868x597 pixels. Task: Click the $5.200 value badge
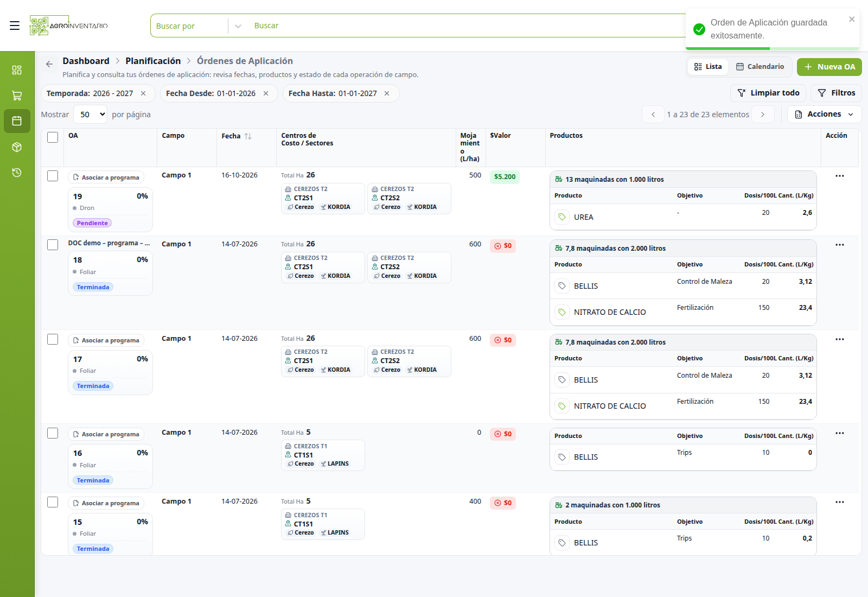(x=505, y=177)
